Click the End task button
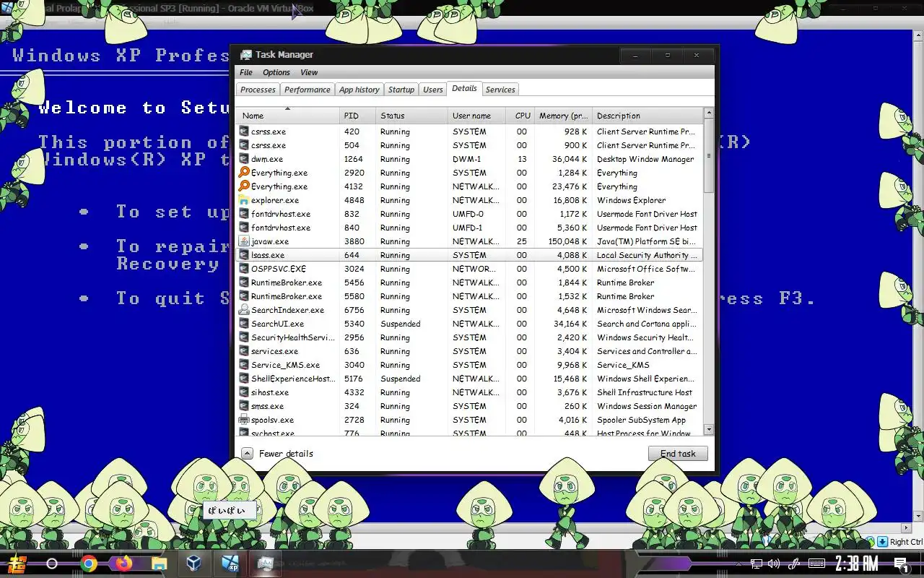The width and height of the screenshot is (924, 578). click(x=678, y=454)
